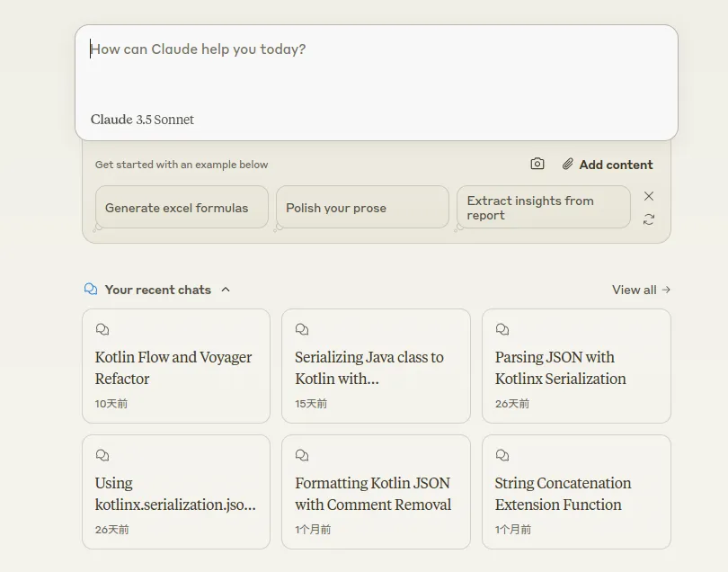728x572 pixels.
Task: Open the Claude 3.5 Sonnet model selector
Action: click(142, 120)
